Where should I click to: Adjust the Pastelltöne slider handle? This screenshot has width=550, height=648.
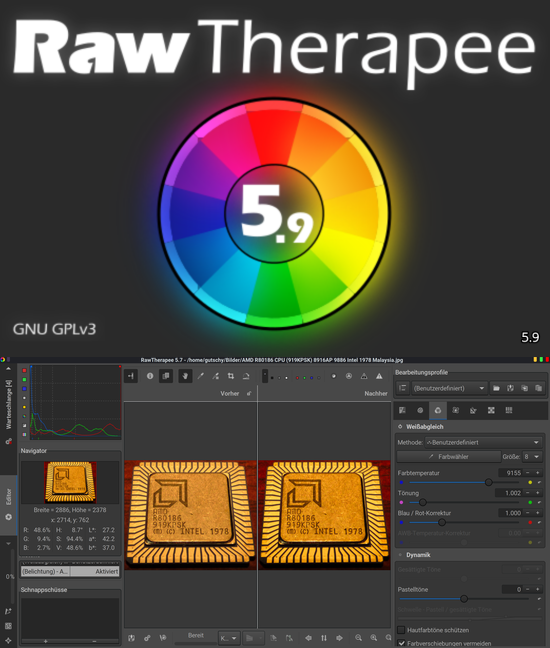click(464, 598)
